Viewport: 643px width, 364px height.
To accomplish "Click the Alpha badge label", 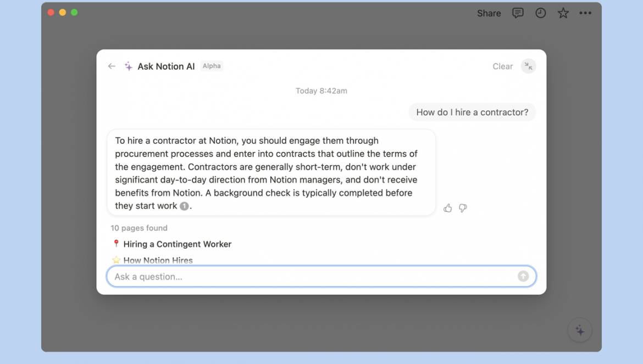I will click(x=212, y=66).
